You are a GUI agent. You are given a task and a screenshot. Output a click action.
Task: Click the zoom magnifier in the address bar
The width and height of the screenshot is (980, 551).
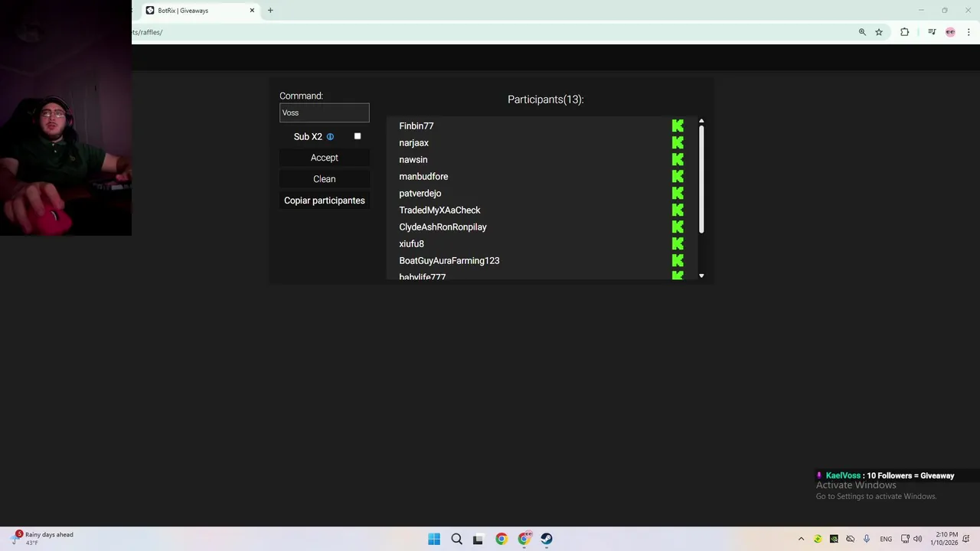[862, 32]
